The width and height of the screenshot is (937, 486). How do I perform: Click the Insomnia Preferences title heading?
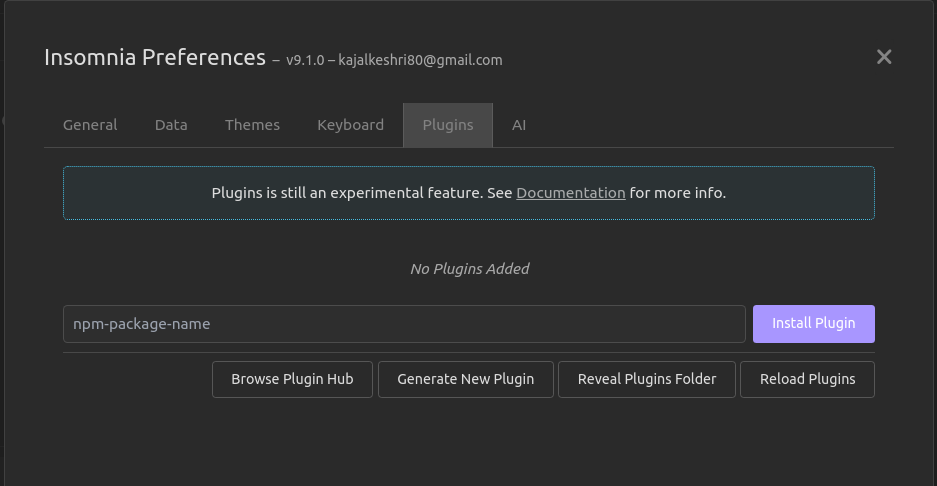[155, 57]
